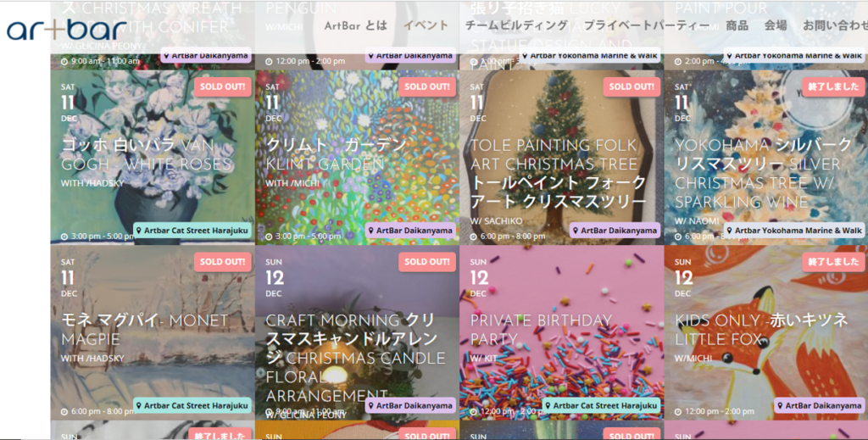Select ArtBar Daikanyama tag on Klimt Garden card
868x440 pixels.
tap(410, 231)
